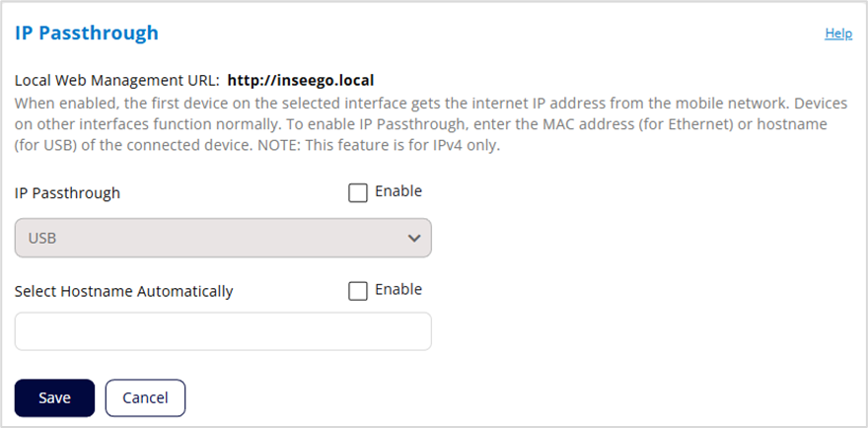
Task: Click the 'When enabled' description paragraph
Action: point(296,102)
